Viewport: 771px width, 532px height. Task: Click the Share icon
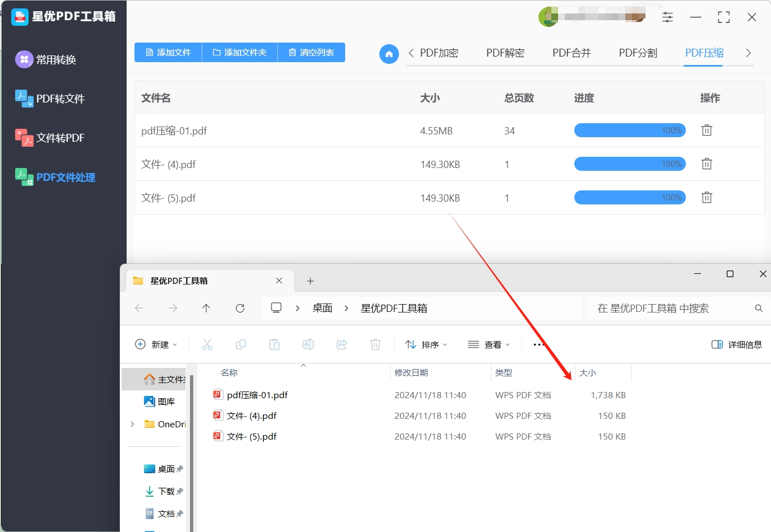342,344
